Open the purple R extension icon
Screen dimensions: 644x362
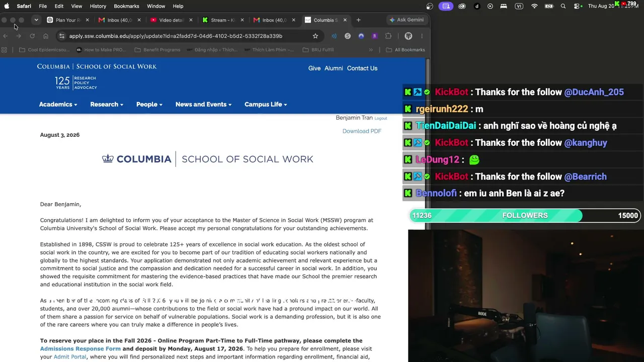pyautogui.click(x=374, y=36)
